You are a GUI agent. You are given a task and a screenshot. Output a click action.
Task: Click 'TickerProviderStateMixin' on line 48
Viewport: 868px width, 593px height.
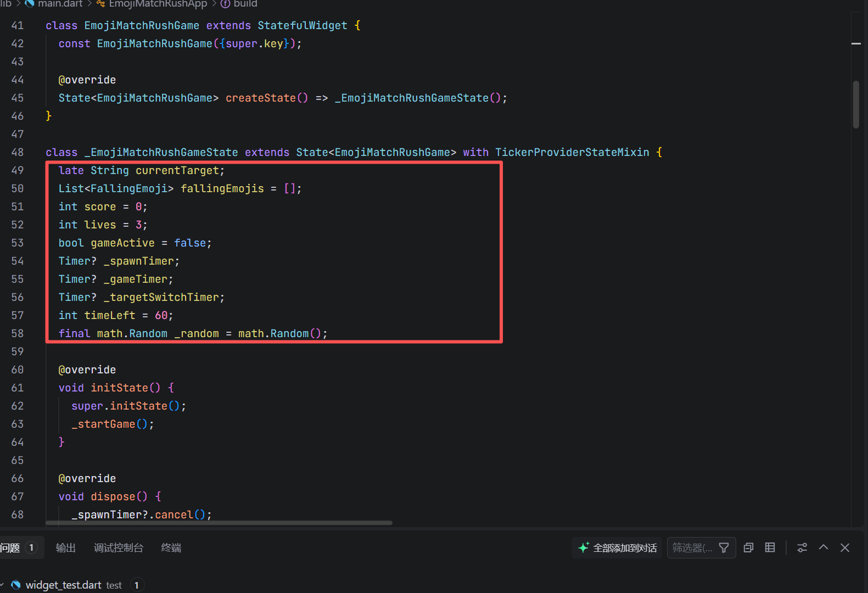pos(572,152)
